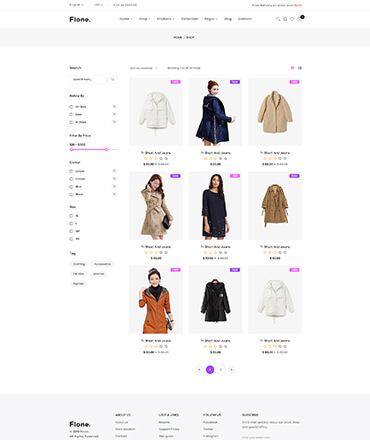Open the dark navy dress product
This screenshot has width=370, height=440.
click(x=215, y=206)
